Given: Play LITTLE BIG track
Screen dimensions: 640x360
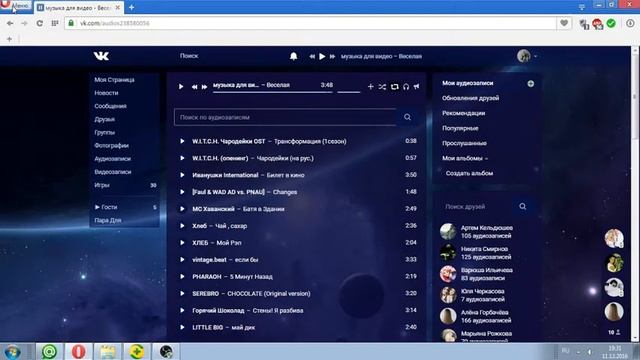Looking at the screenshot, I should pyautogui.click(x=182, y=327).
